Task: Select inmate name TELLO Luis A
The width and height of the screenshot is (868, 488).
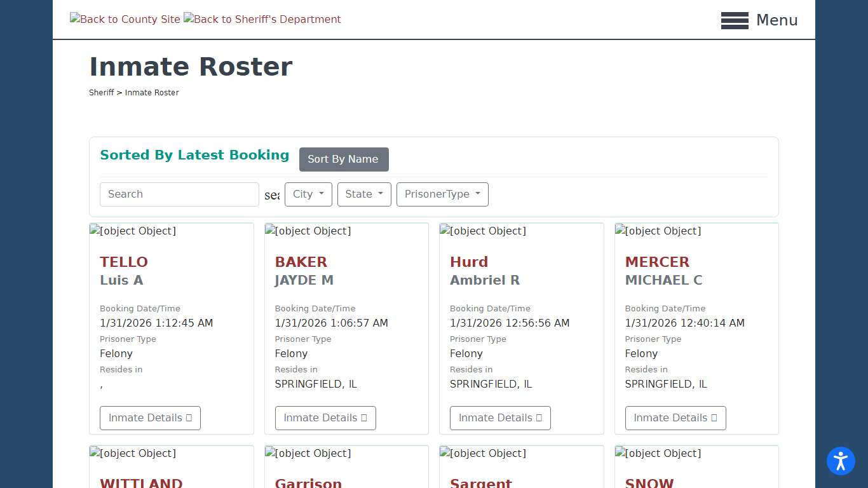Action: pos(124,262)
